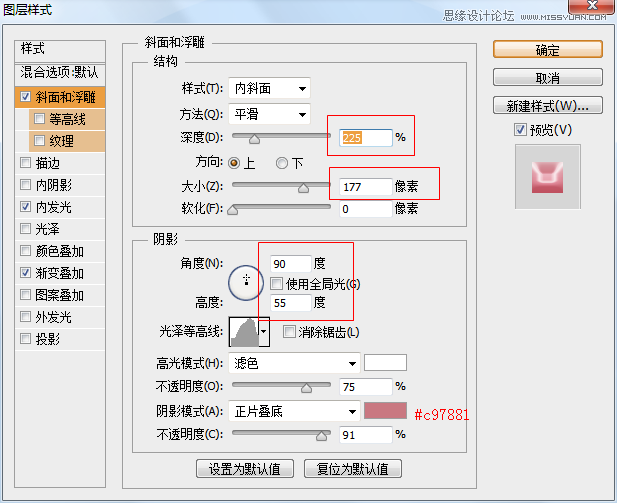617x503 pixels.
Task: Click 复位为默认值 button
Action: tap(353, 469)
